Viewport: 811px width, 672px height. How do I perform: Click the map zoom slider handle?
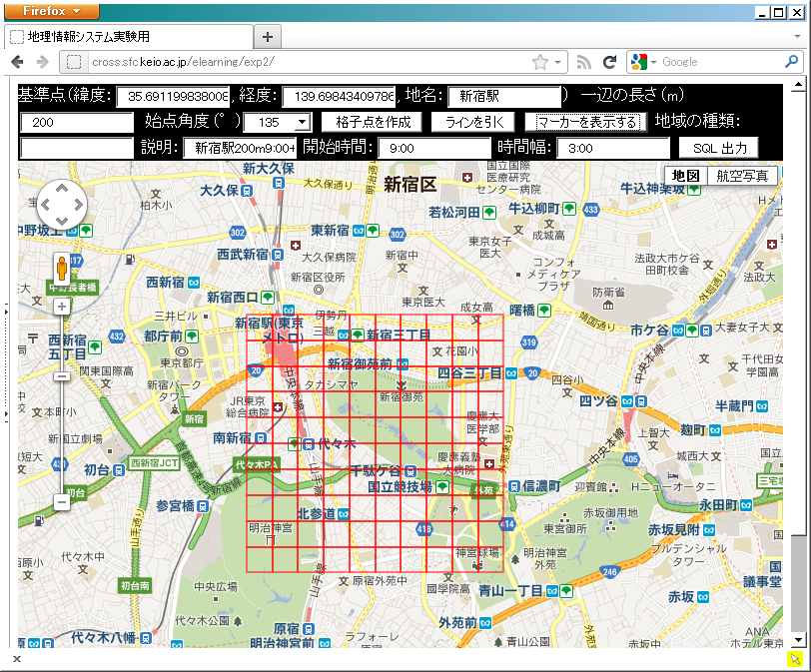point(62,376)
